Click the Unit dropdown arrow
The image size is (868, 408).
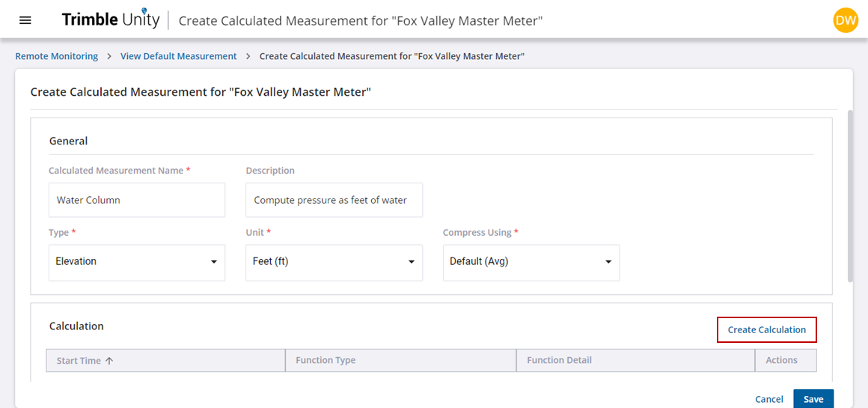click(412, 262)
